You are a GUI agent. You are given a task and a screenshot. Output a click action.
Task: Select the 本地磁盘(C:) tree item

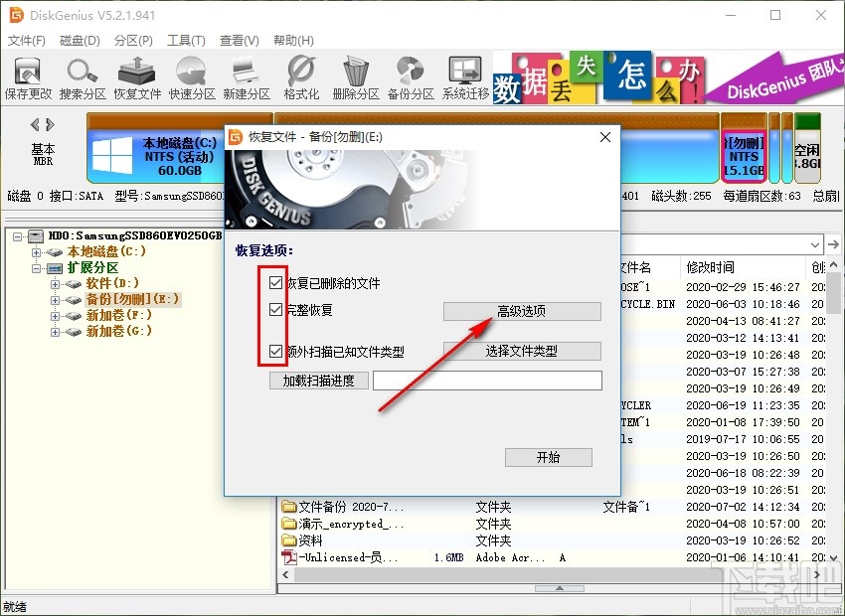pyautogui.click(x=106, y=251)
